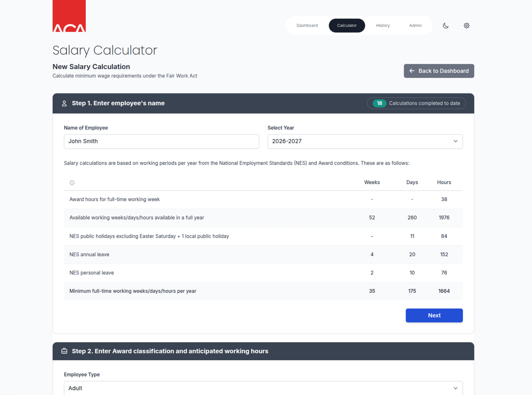Open the Dashboard tab
The height and width of the screenshot is (395, 532).
(307, 26)
